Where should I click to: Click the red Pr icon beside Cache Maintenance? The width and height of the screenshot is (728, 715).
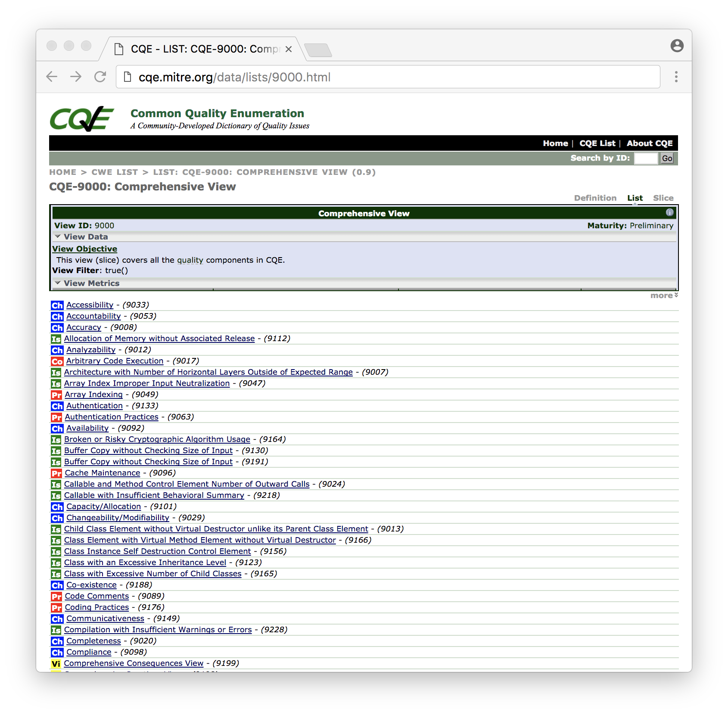click(x=56, y=473)
